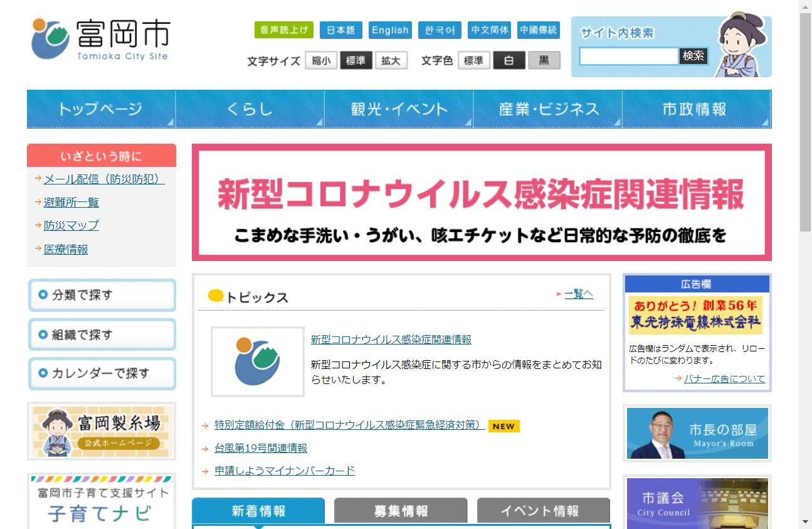This screenshot has width=812, height=529.
Task: Select the 白 text color swatch
Action: [x=509, y=61]
